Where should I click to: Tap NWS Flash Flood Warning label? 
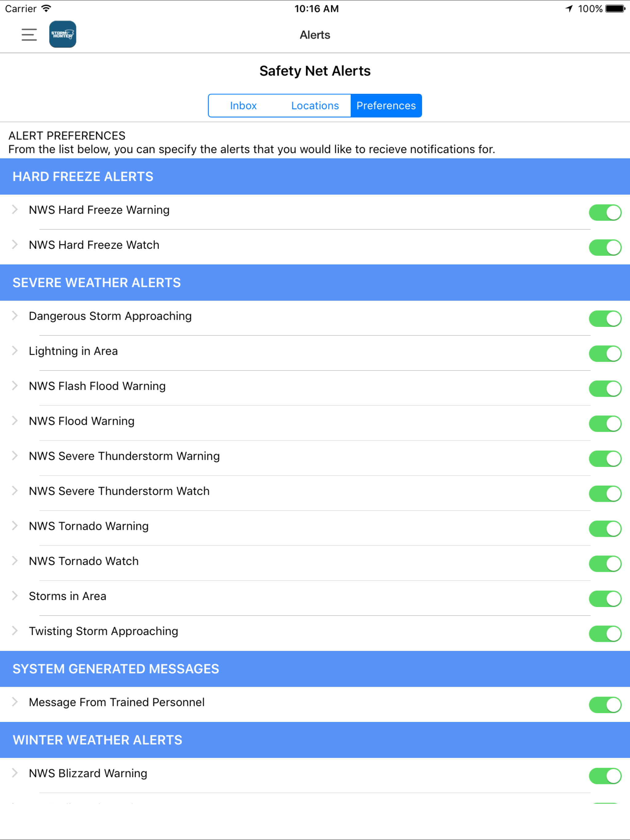[x=97, y=386]
